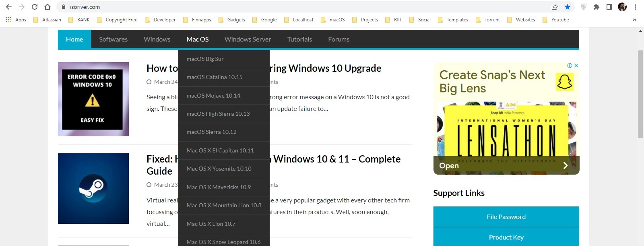Open the Gadgets bookmark folder

tap(231, 19)
